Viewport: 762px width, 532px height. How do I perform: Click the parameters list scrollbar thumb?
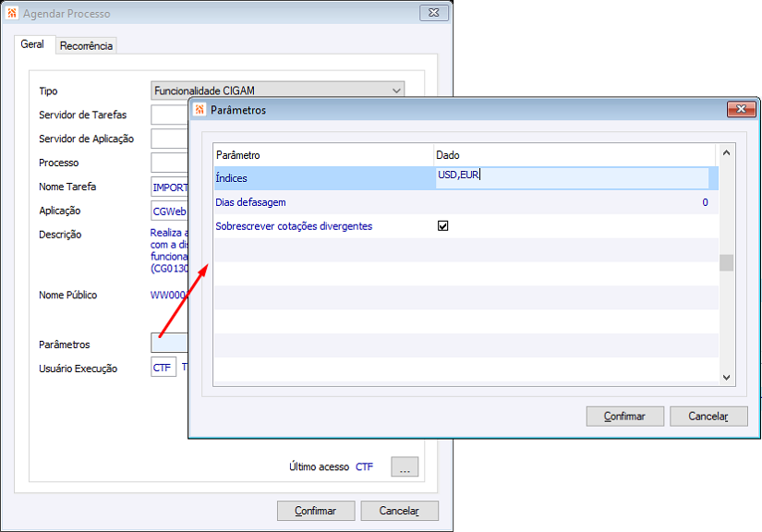pyautogui.click(x=727, y=263)
